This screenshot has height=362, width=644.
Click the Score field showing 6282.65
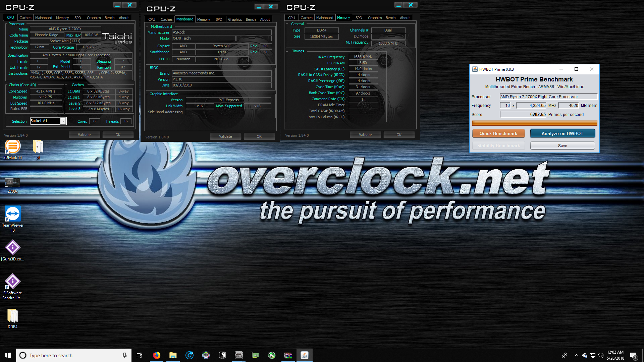coord(523,114)
